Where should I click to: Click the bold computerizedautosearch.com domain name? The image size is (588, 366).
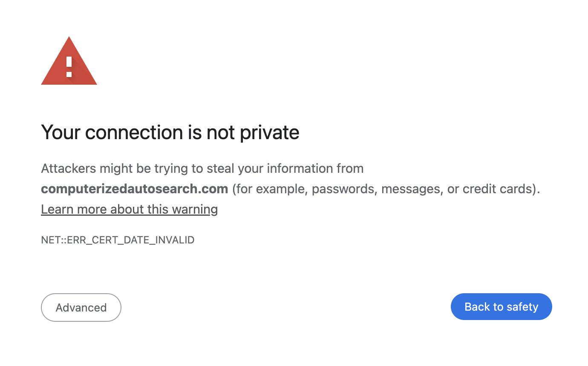click(135, 189)
